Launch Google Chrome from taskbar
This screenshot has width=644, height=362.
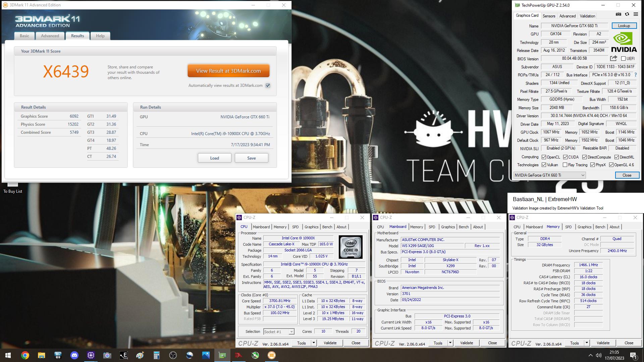coord(25,355)
